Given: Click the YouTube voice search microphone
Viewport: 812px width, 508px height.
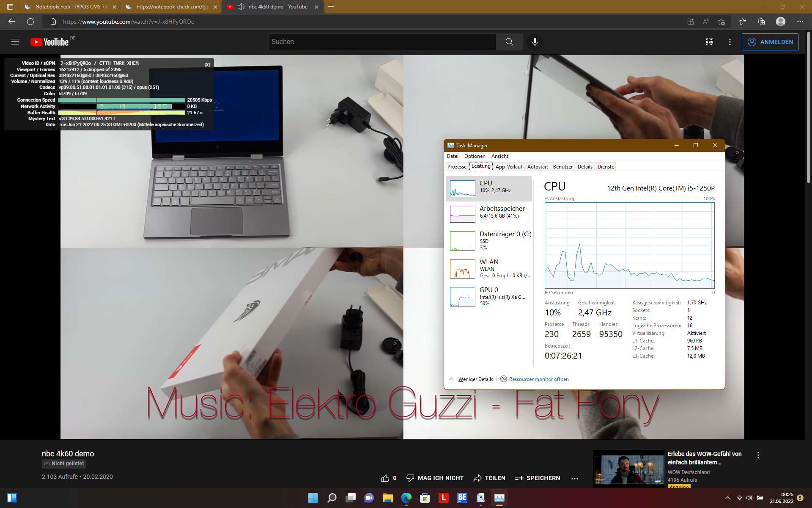Looking at the screenshot, I should 535,42.
